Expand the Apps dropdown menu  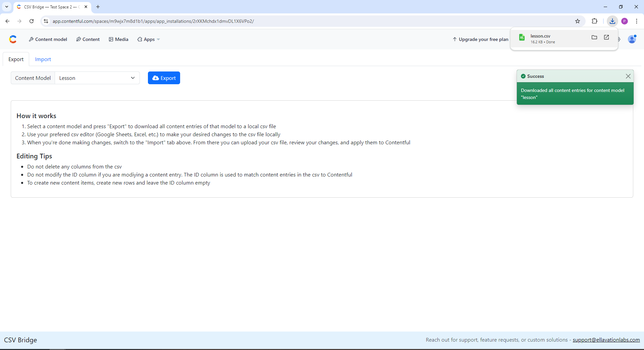click(x=149, y=39)
